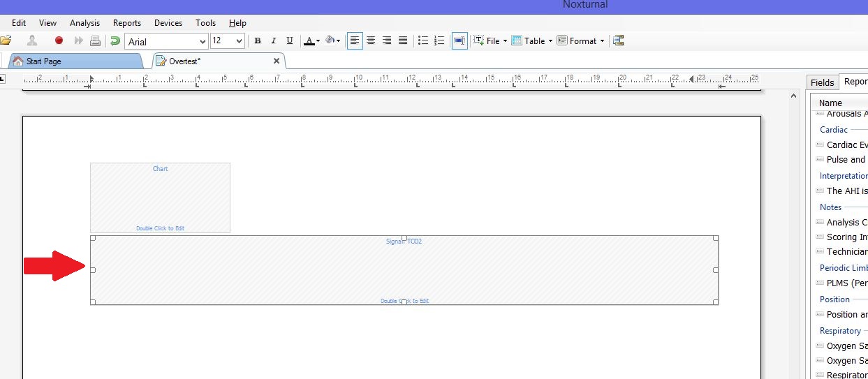Image resolution: width=868 pixels, height=379 pixels.
Task: Open the File dropdown in toolbar
Action: [x=490, y=40]
